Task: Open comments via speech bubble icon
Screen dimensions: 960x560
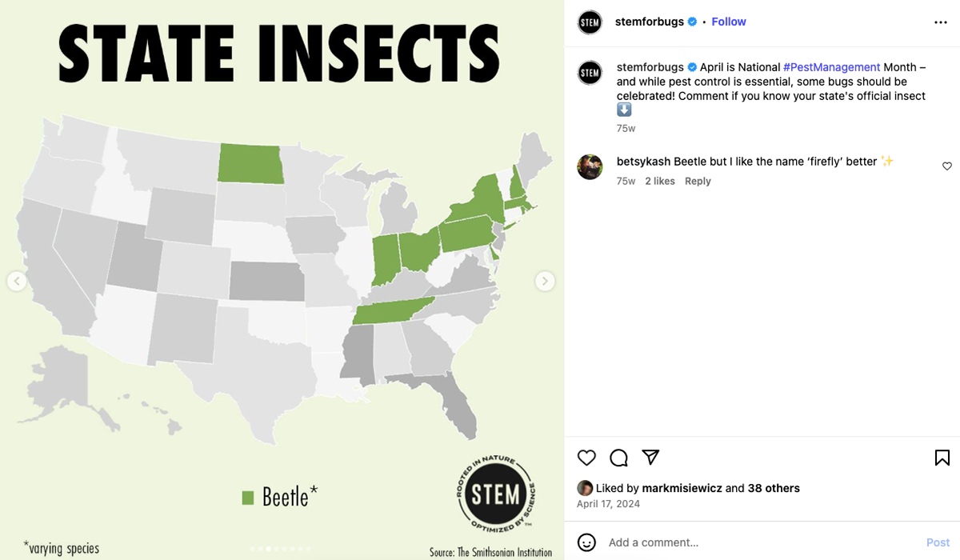Action: [618, 458]
